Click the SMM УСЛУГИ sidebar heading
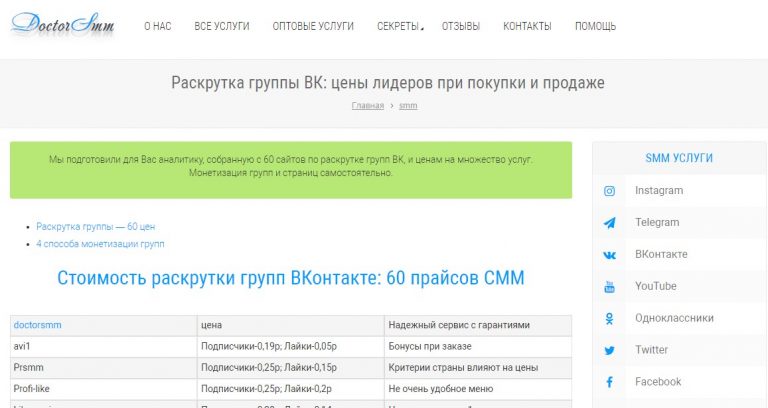This screenshot has width=768, height=408. [x=679, y=158]
